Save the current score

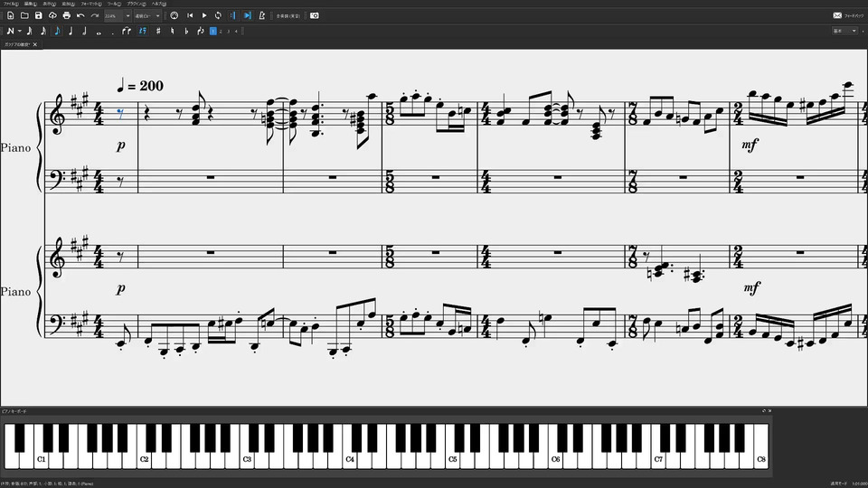[x=38, y=15]
